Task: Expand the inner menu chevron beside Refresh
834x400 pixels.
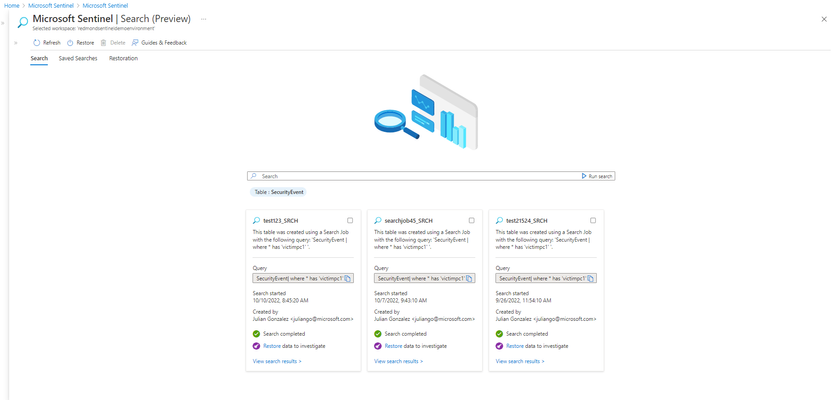Action: click(16, 43)
